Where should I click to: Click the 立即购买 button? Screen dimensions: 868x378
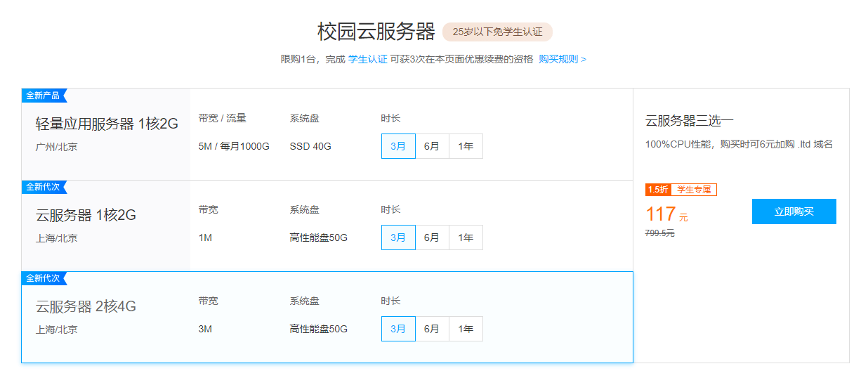tap(794, 211)
